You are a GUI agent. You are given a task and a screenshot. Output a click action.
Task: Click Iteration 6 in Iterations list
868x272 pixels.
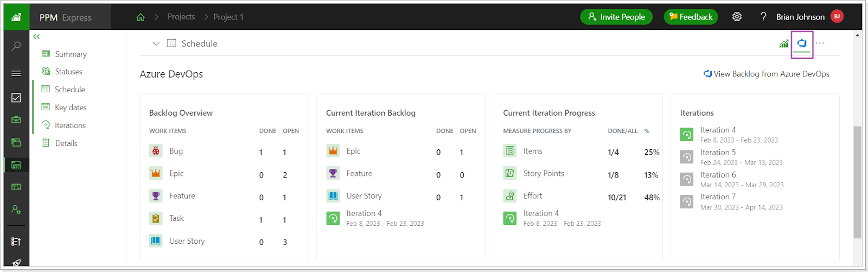(718, 175)
